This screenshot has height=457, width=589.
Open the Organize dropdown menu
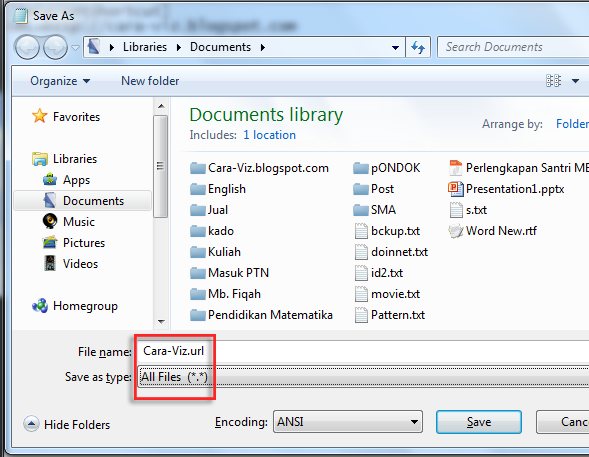pyautogui.click(x=60, y=81)
